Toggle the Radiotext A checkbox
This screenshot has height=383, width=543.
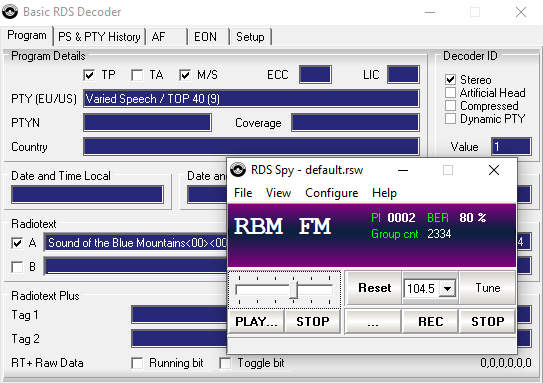[17, 243]
